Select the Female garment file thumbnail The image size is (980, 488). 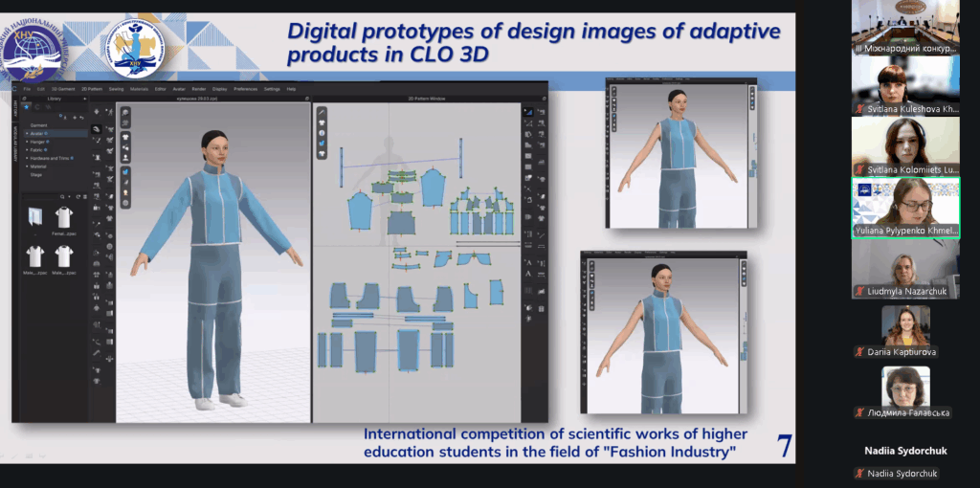click(64, 218)
